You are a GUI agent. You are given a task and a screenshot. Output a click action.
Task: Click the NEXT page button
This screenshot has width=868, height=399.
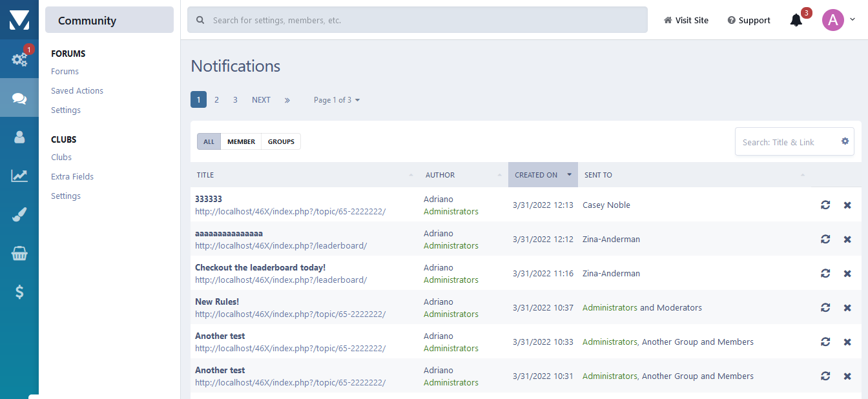point(261,100)
